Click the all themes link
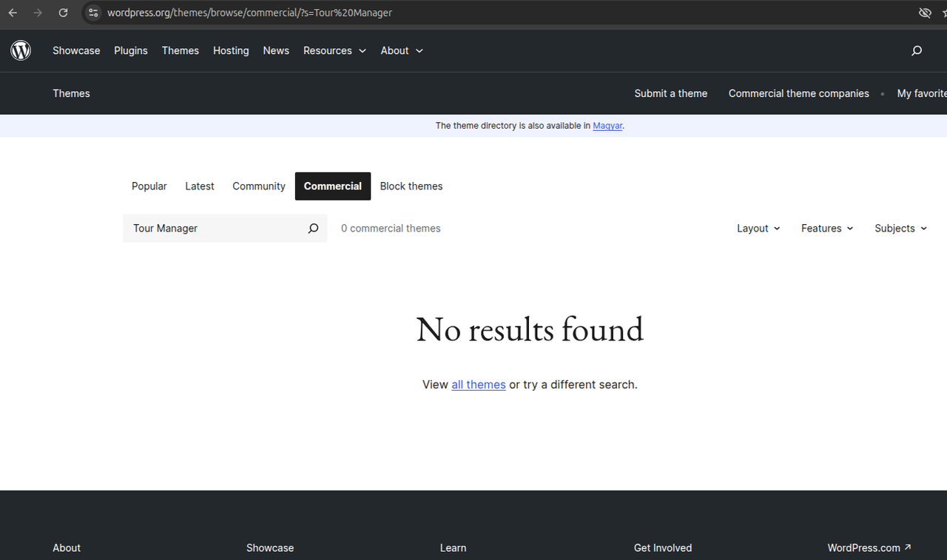This screenshot has height=560, width=947. tap(479, 385)
